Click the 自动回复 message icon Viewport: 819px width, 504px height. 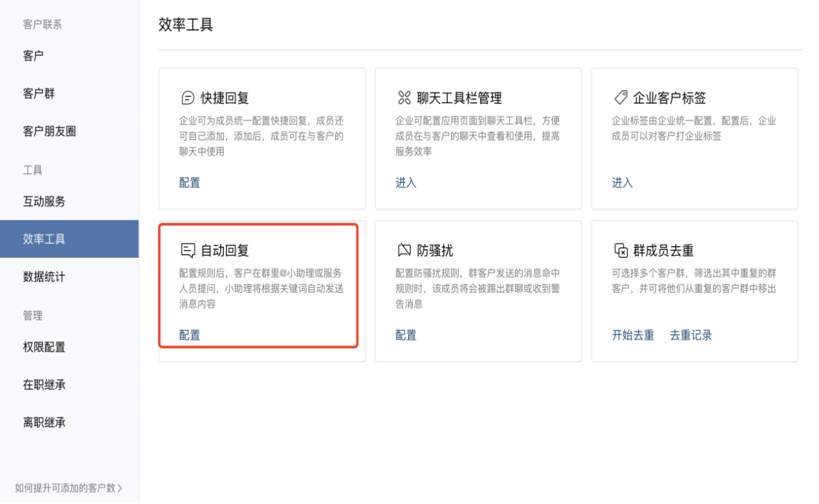(187, 251)
